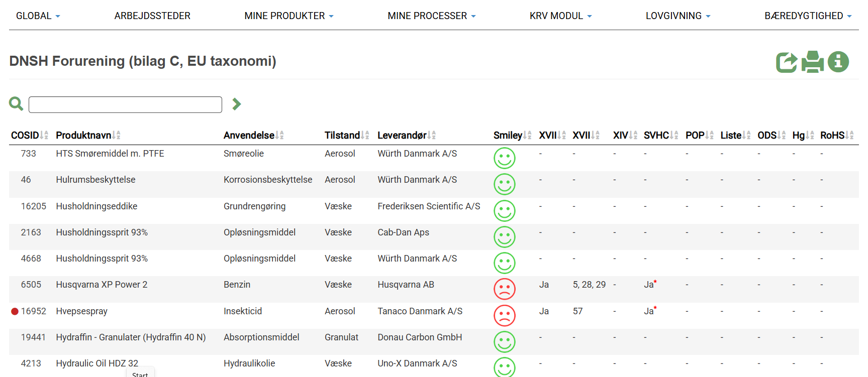Open the Husholdningseddike product row

click(x=97, y=206)
